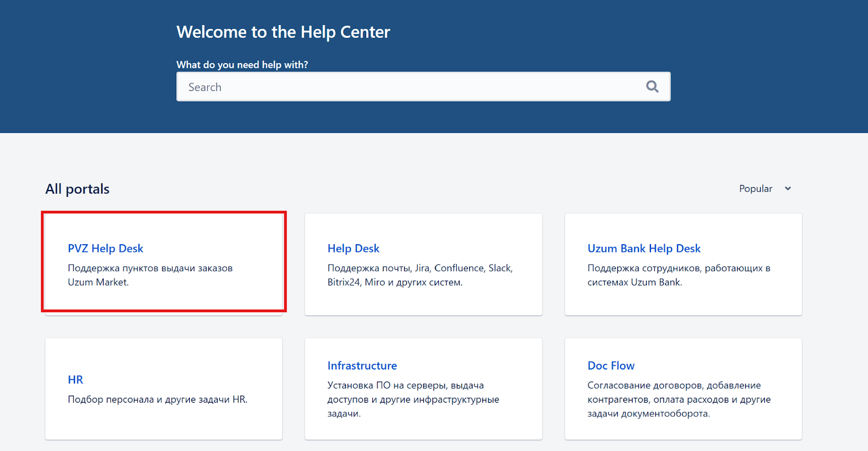The height and width of the screenshot is (451, 868).
Task: Open the Popular sort dropdown label
Action: click(755, 189)
